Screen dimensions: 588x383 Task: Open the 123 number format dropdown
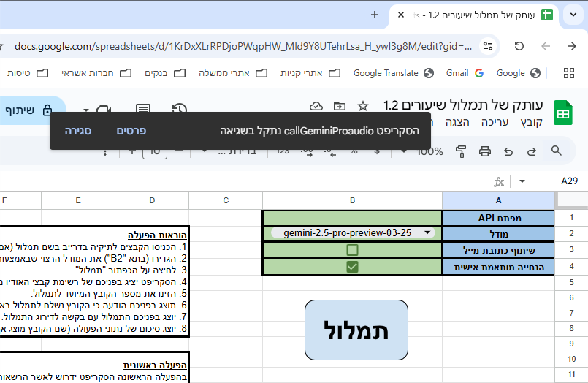click(283, 152)
